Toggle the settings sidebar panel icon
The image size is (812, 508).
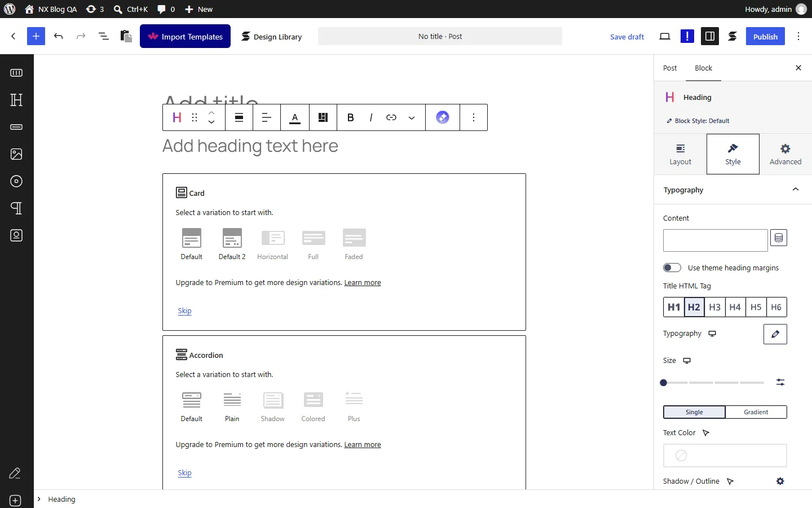pos(710,36)
